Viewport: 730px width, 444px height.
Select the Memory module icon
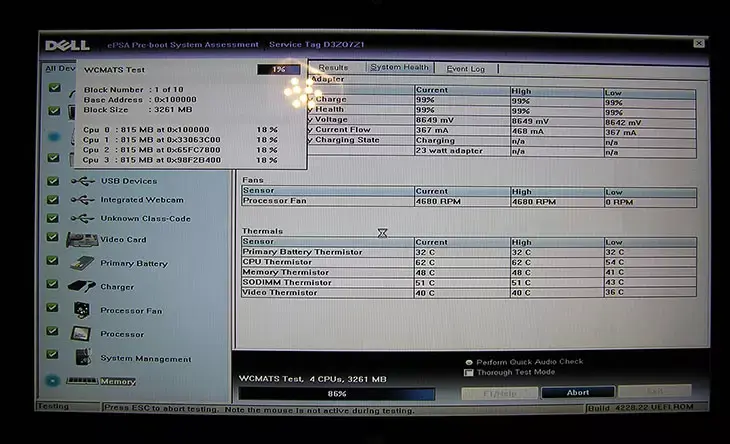[81, 381]
